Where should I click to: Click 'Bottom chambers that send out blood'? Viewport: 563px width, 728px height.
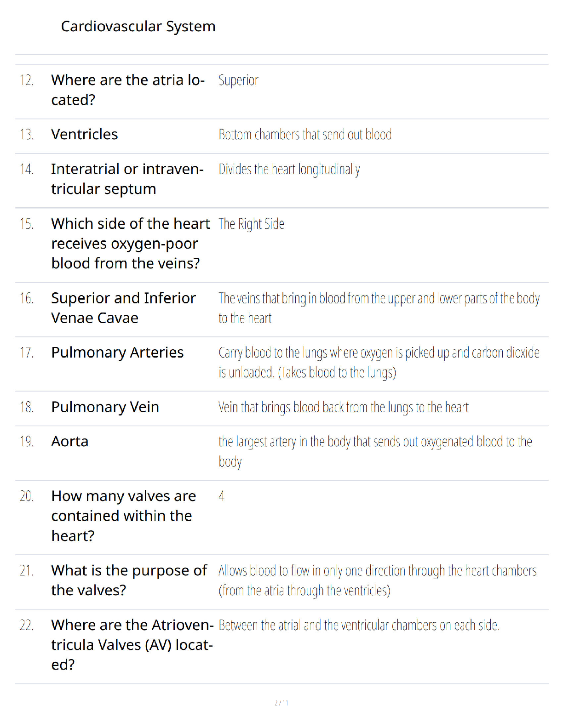(305, 134)
